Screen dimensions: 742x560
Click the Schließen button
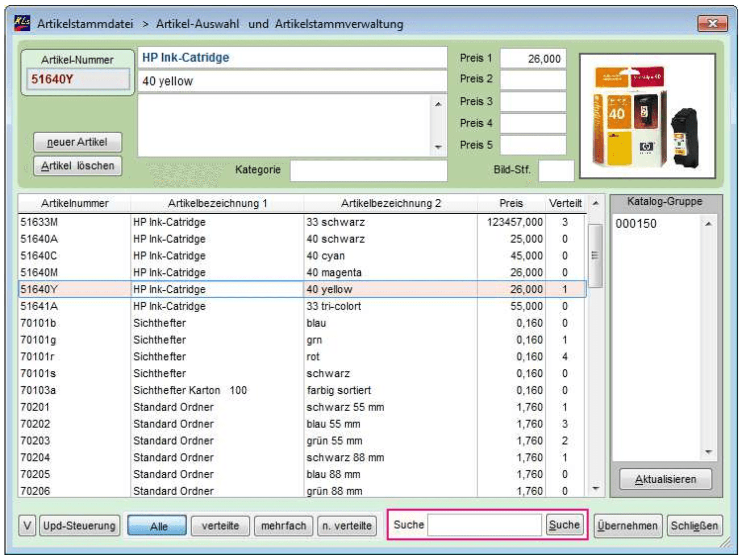pyautogui.click(x=694, y=526)
